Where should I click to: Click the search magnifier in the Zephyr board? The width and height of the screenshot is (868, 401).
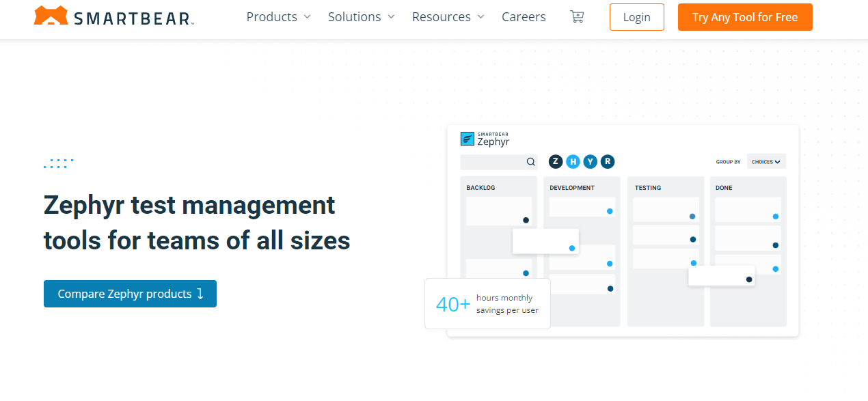(530, 162)
